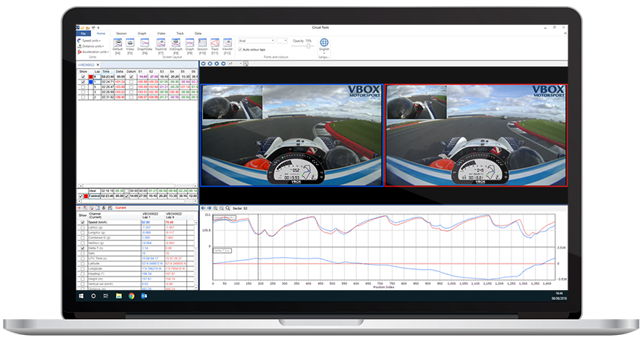The height and width of the screenshot is (341, 644).
Task: Open Distance units dropdown
Action: (x=90, y=46)
